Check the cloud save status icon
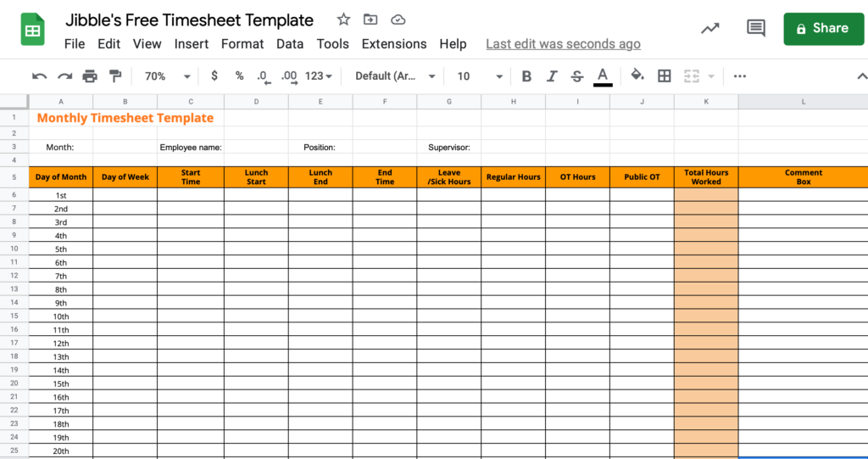The height and width of the screenshot is (459, 868). coord(398,20)
